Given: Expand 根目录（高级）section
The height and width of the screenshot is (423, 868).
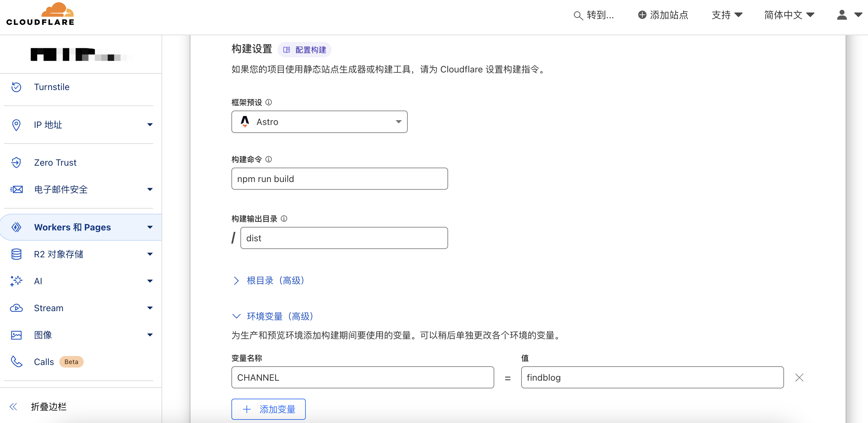Looking at the screenshot, I should coord(269,280).
